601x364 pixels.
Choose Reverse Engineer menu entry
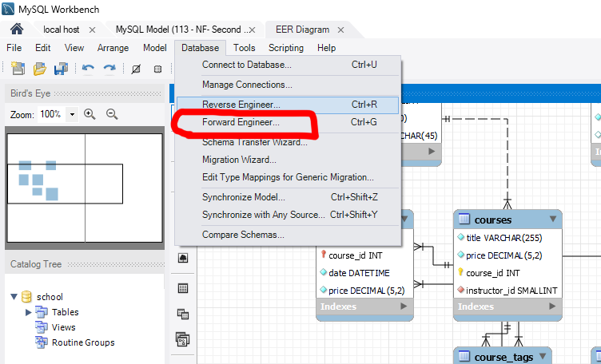pos(288,105)
